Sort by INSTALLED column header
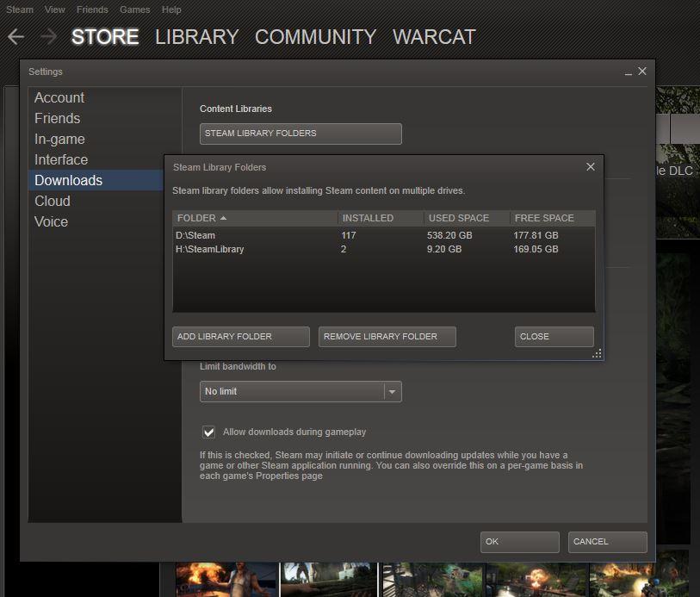Viewport: 700px width, 597px height. pos(381,218)
